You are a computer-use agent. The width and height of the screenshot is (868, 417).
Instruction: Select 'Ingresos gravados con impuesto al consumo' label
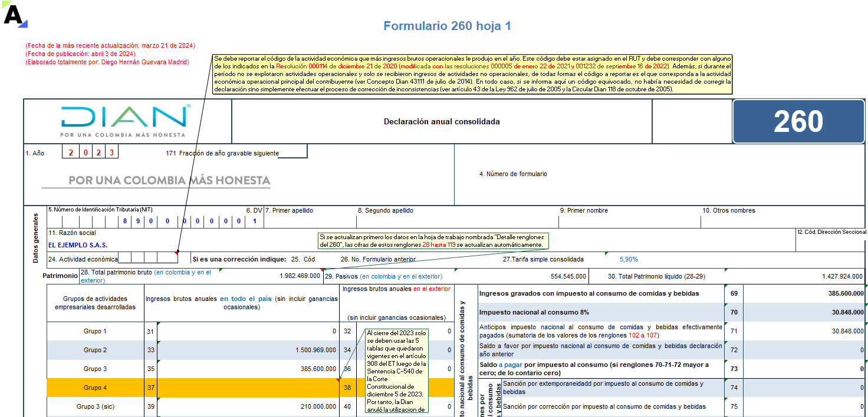click(x=589, y=293)
